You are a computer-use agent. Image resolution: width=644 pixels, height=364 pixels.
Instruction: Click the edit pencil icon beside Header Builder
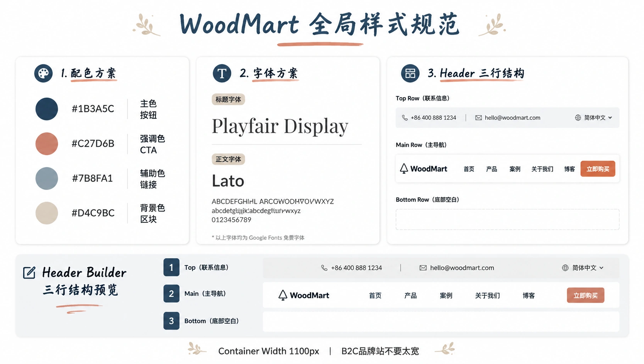tap(29, 273)
